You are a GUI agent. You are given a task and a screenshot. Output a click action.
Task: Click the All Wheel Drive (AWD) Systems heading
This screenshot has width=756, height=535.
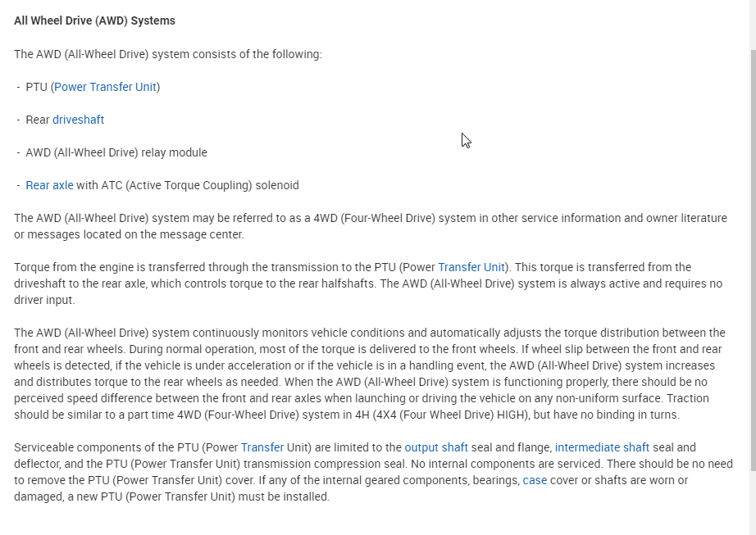coord(94,20)
